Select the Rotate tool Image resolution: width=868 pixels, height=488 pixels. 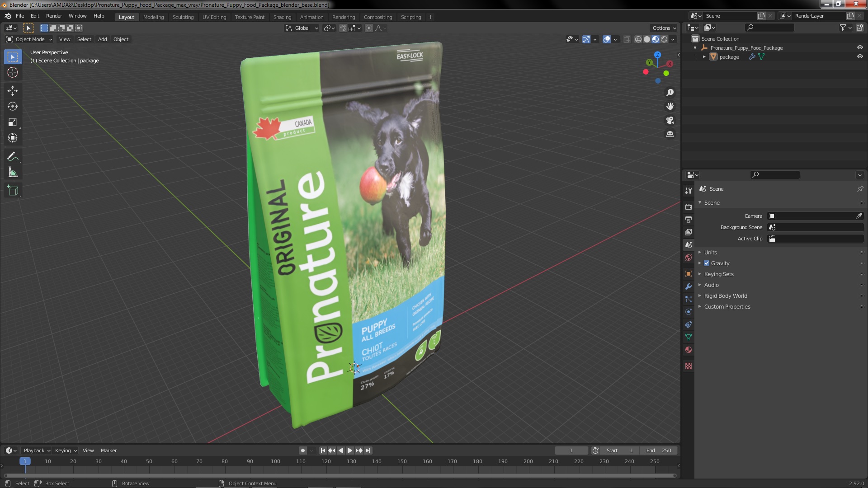point(13,107)
